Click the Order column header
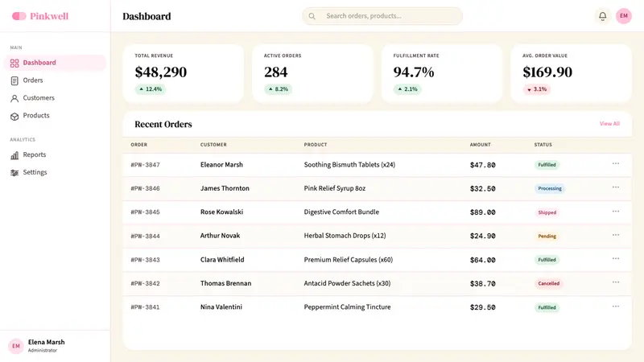644x362 pixels. pyautogui.click(x=138, y=145)
